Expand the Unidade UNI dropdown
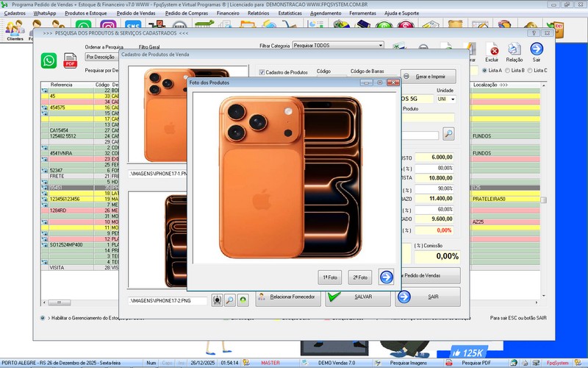This screenshot has height=368, width=588. tap(453, 99)
